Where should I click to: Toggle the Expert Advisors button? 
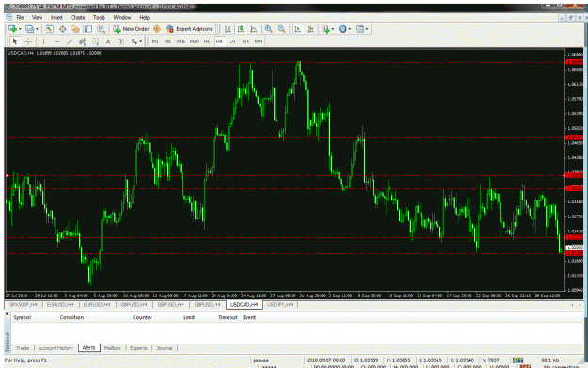[x=189, y=29]
